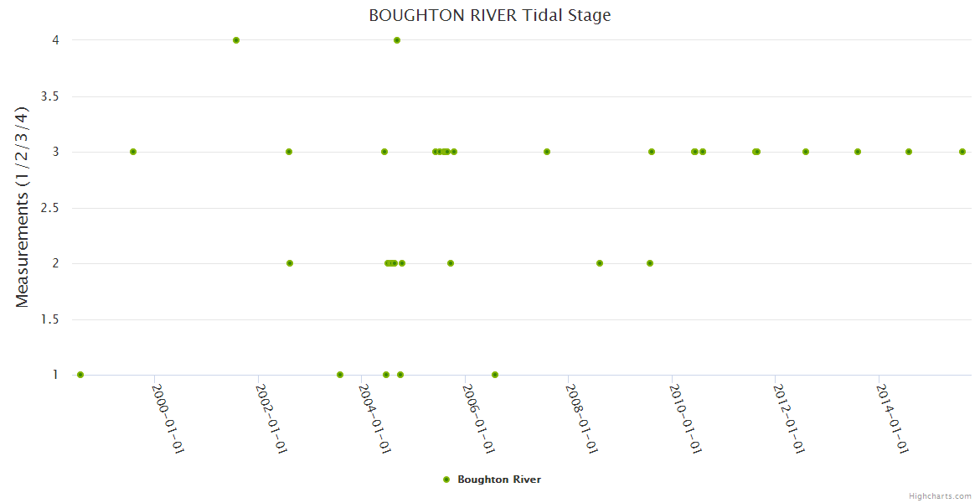Click the value 3 point in mid-2012
980x503 pixels.
(806, 152)
